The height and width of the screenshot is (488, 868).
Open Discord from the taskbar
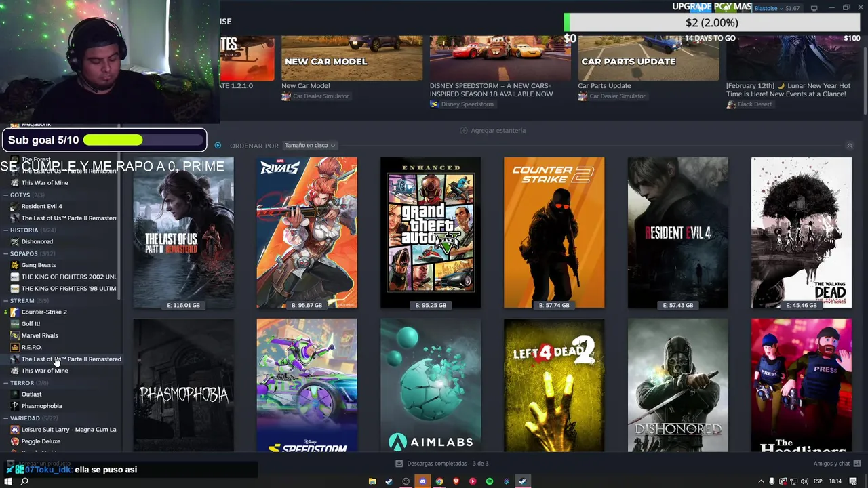click(422, 481)
